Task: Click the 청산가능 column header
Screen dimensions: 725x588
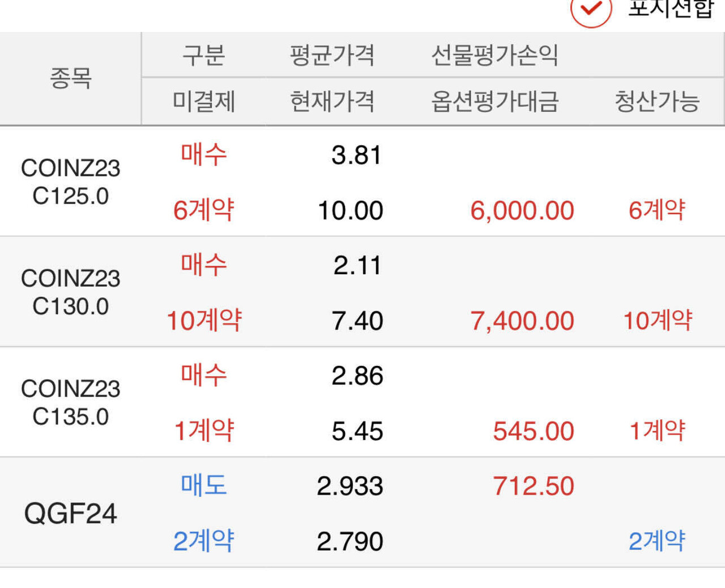Action: [x=657, y=101]
